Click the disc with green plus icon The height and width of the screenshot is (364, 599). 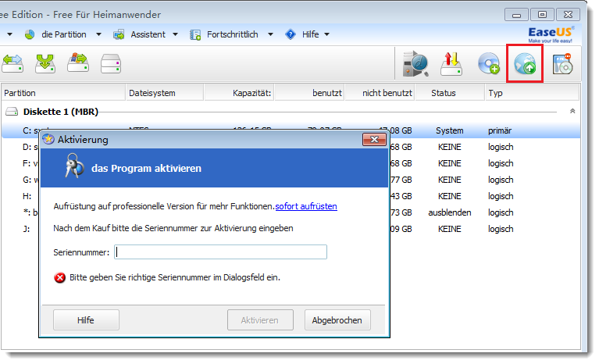pyautogui.click(x=488, y=64)
